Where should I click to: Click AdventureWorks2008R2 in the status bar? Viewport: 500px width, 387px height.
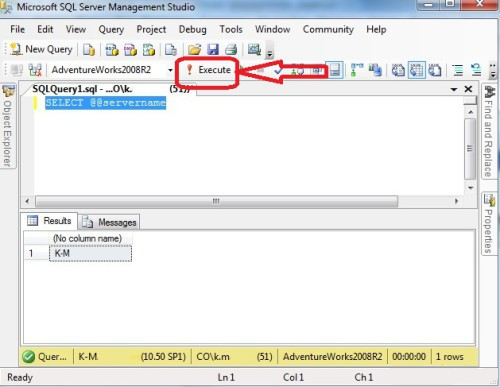tap(333, 357)
